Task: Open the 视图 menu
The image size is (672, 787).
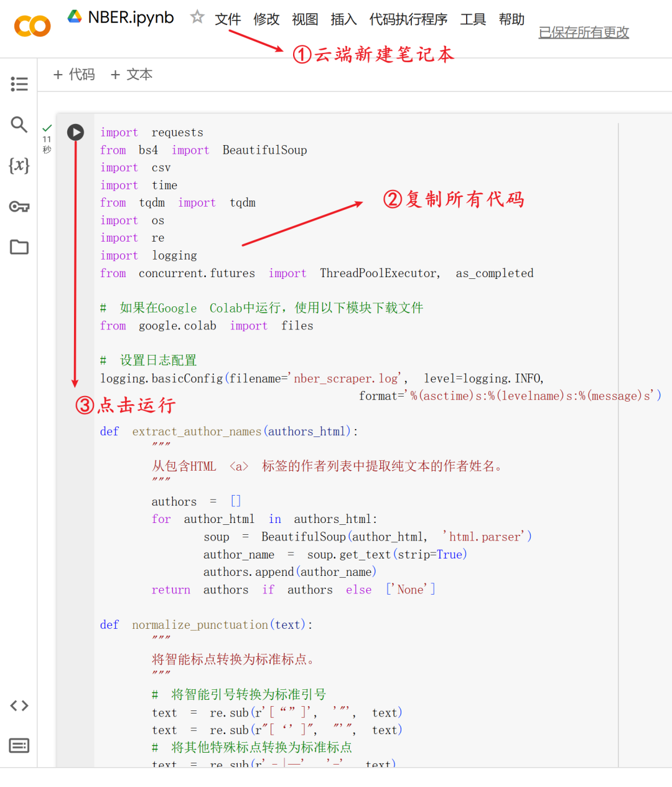Action: click(305, 19)
